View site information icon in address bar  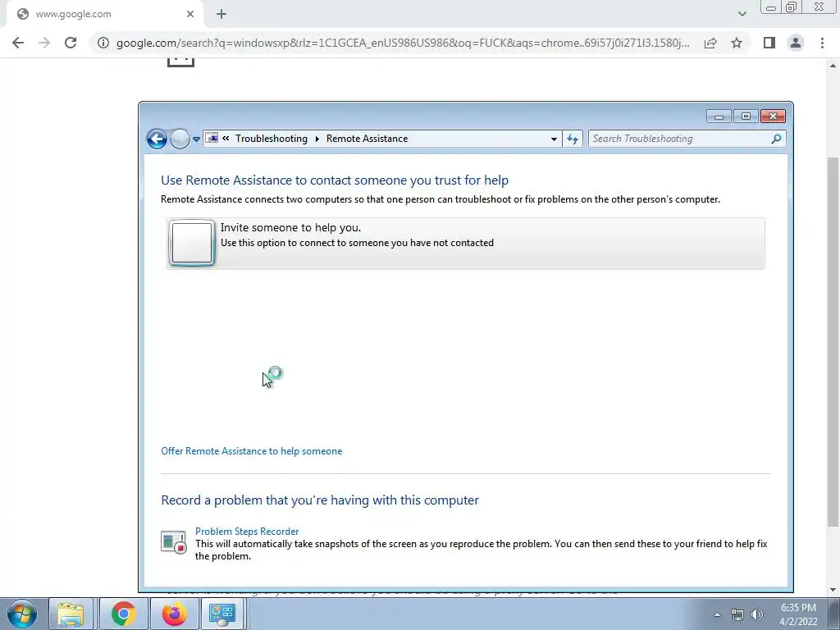[x=103, y=43]
